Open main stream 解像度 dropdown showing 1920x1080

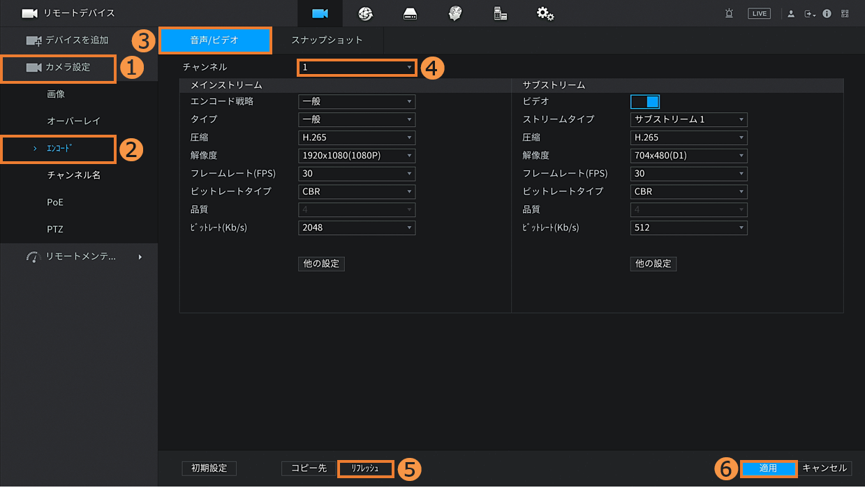click(357, 156)
